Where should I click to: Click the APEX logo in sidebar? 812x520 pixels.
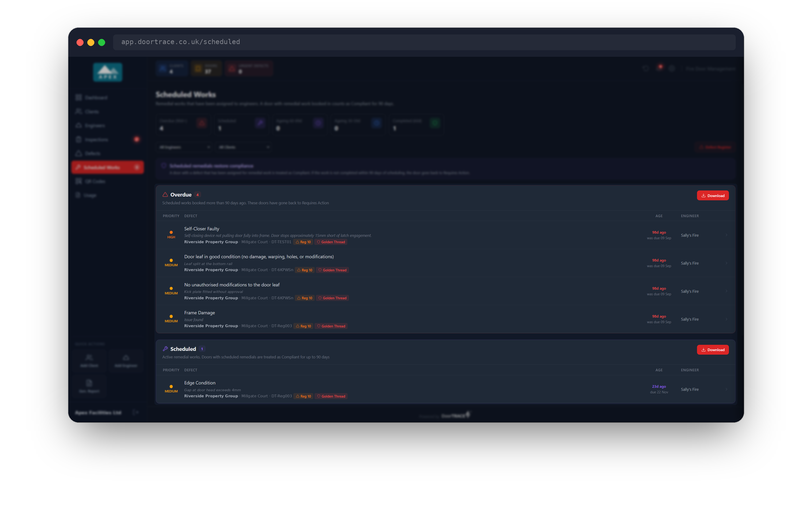tap(108, 72)
